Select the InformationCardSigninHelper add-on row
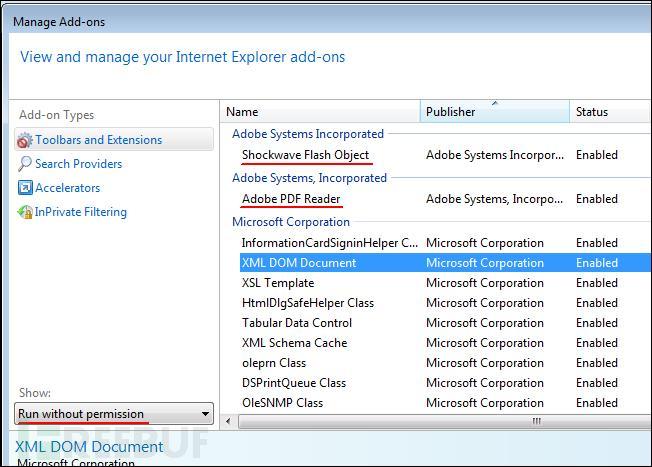The height and width of the screenshot is (467, 652). click(445, 243)
